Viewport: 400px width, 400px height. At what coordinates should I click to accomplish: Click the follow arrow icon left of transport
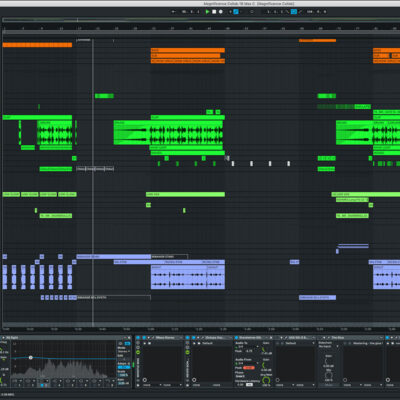[x=174, y=12]
